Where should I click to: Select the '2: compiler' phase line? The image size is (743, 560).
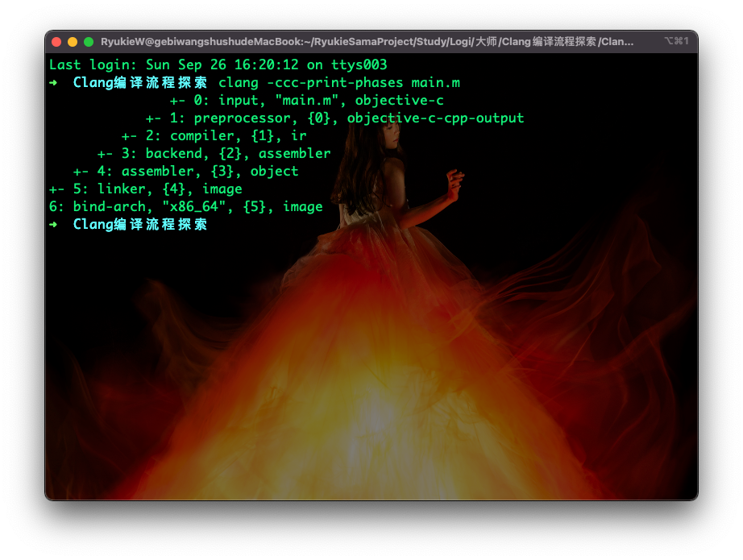point(214,136)
